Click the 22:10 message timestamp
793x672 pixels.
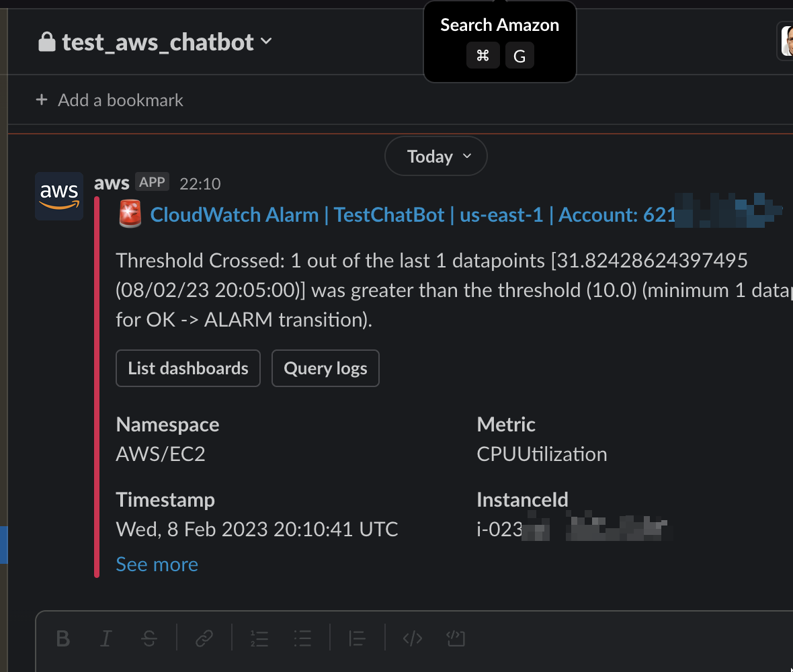[200, 183]
